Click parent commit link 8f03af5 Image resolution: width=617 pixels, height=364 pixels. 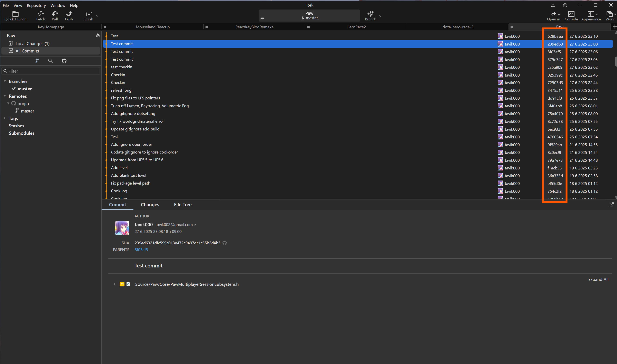point(141,250)
